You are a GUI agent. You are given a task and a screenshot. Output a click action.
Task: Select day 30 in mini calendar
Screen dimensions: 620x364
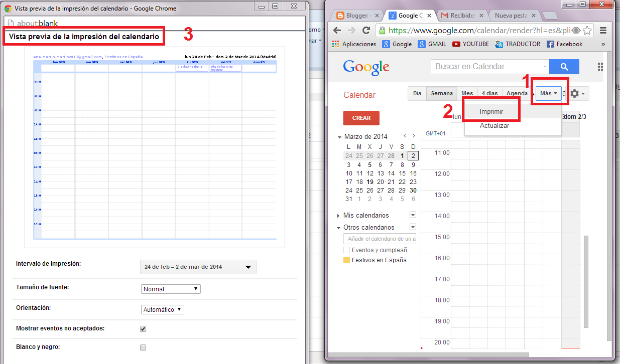(413, 191)
